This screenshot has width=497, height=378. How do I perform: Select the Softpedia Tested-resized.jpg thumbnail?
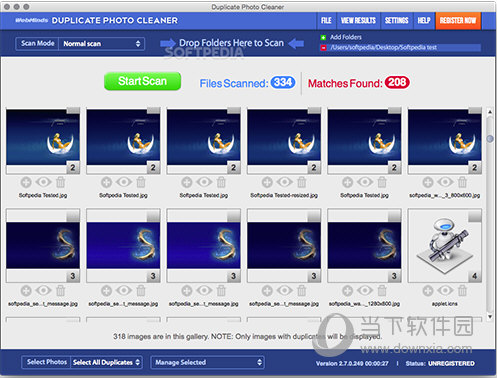pos(284,141)
